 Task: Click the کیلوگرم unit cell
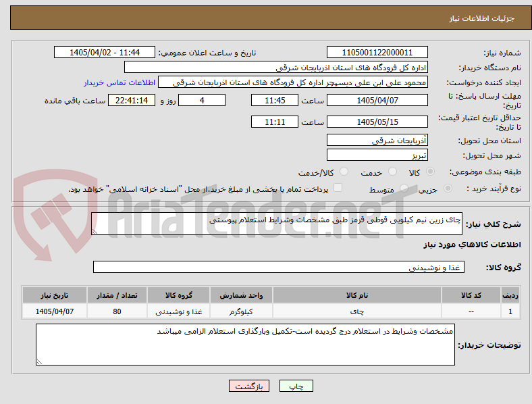241,311
